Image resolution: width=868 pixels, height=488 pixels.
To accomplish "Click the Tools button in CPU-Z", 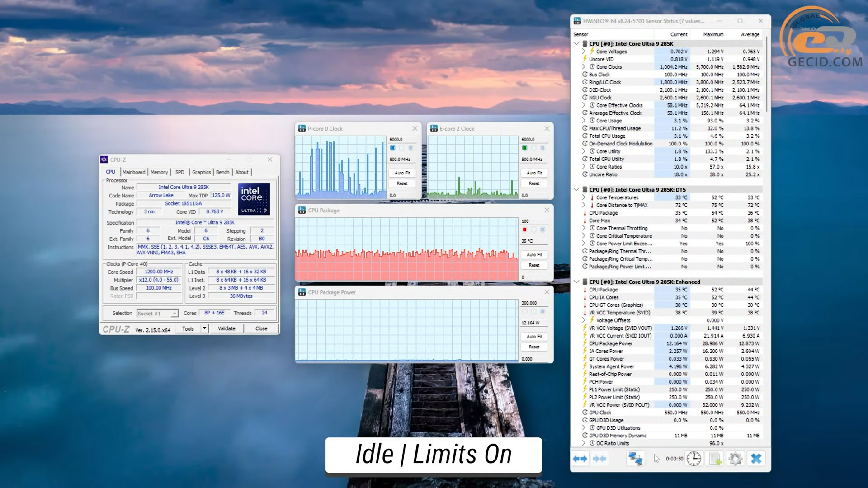I will point(188,328).
